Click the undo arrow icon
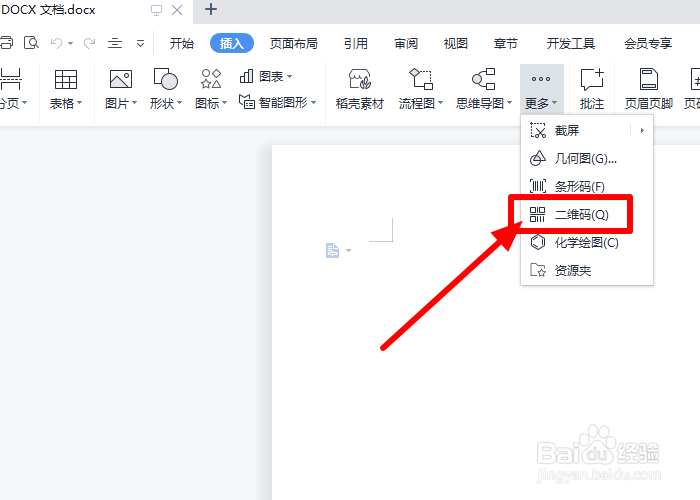This screenshot has width=700, height=500. click(x=57, y=43)
